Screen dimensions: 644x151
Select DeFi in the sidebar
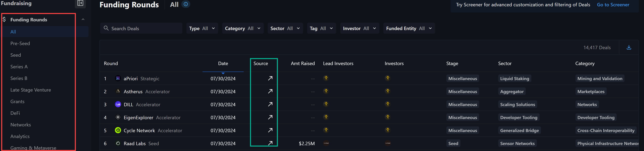coord(15,113)
